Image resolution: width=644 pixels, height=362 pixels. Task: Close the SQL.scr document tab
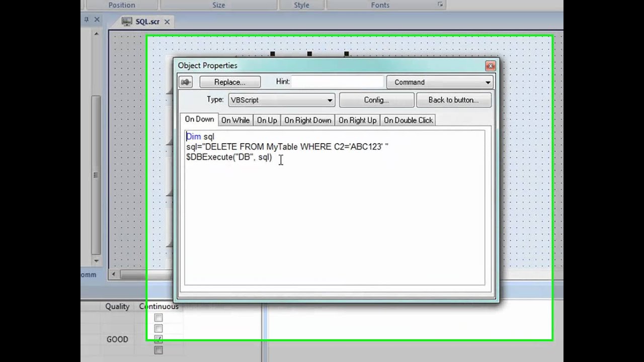click(167, 22)
